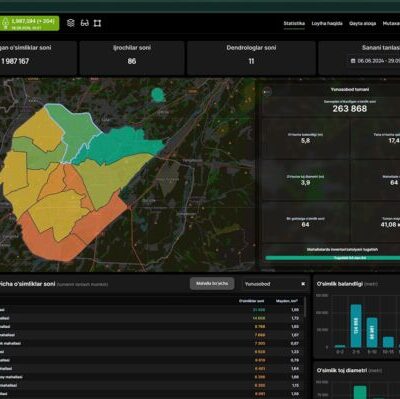Click the green tree counter badge
This screenshot has width=400, height=399.
(29, 23)
